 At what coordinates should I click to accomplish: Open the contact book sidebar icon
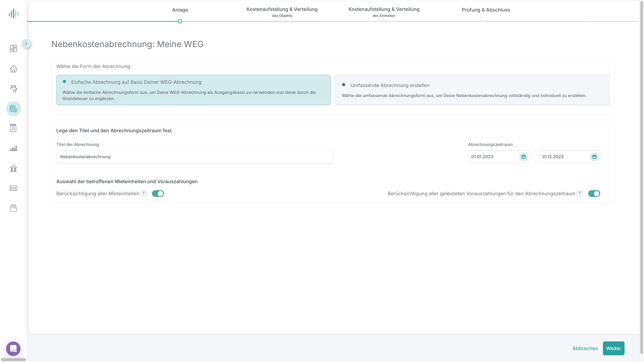(x=13, y=128)
